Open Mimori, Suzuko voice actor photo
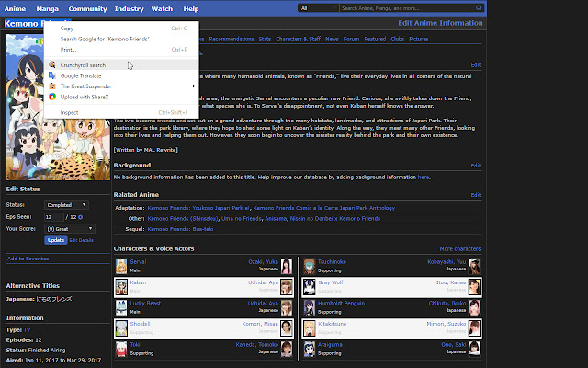 474,328
